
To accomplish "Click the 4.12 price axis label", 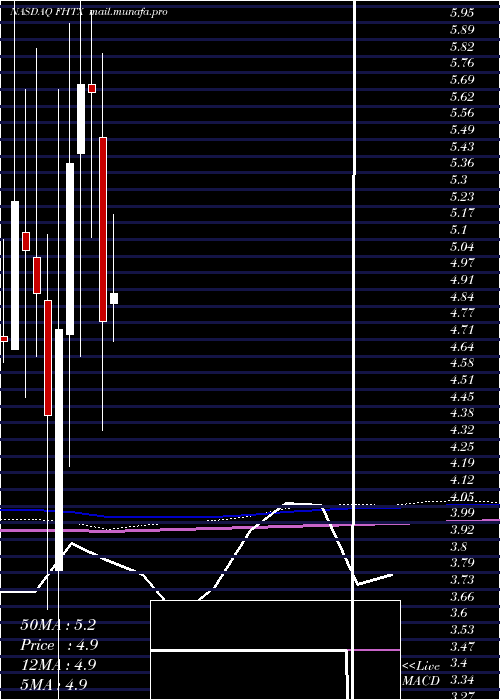I will coord(462,480).
